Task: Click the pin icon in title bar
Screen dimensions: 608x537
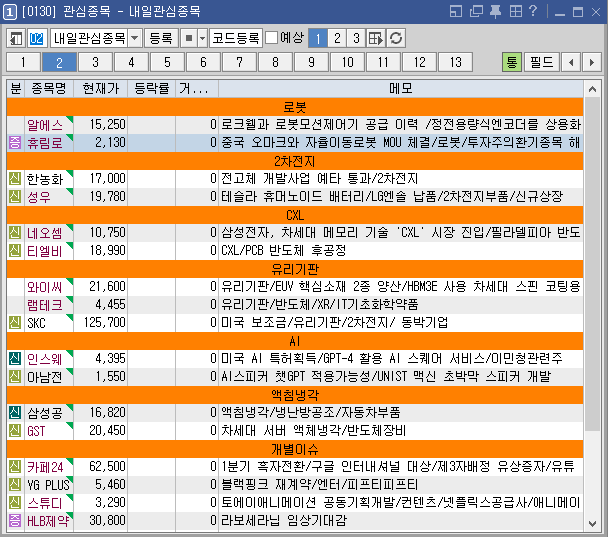Action: point(496,12)
